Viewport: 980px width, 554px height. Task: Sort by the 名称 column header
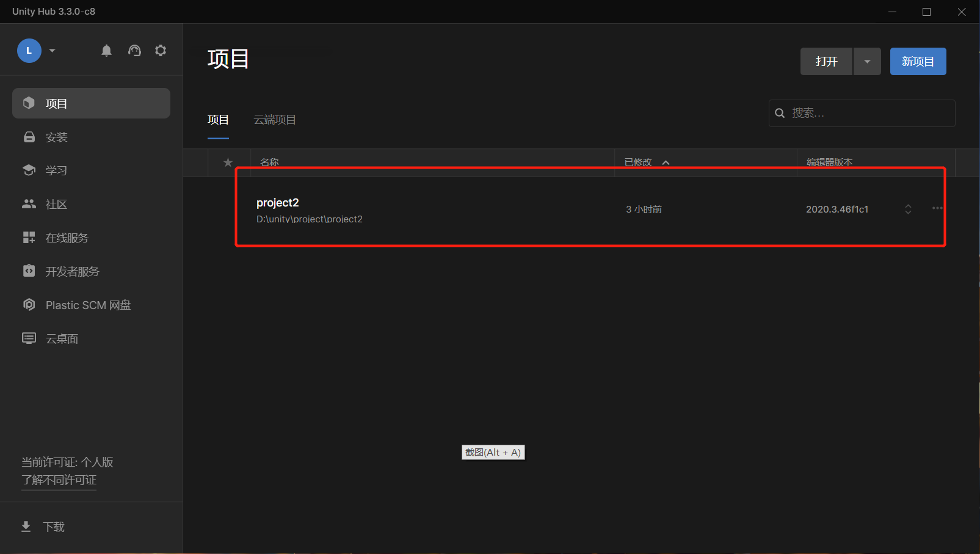pos(269,162)
